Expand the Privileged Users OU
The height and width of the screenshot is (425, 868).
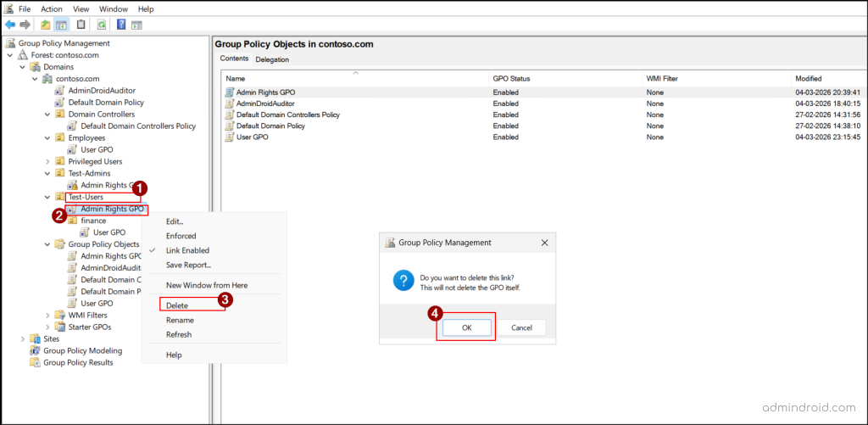47,161
